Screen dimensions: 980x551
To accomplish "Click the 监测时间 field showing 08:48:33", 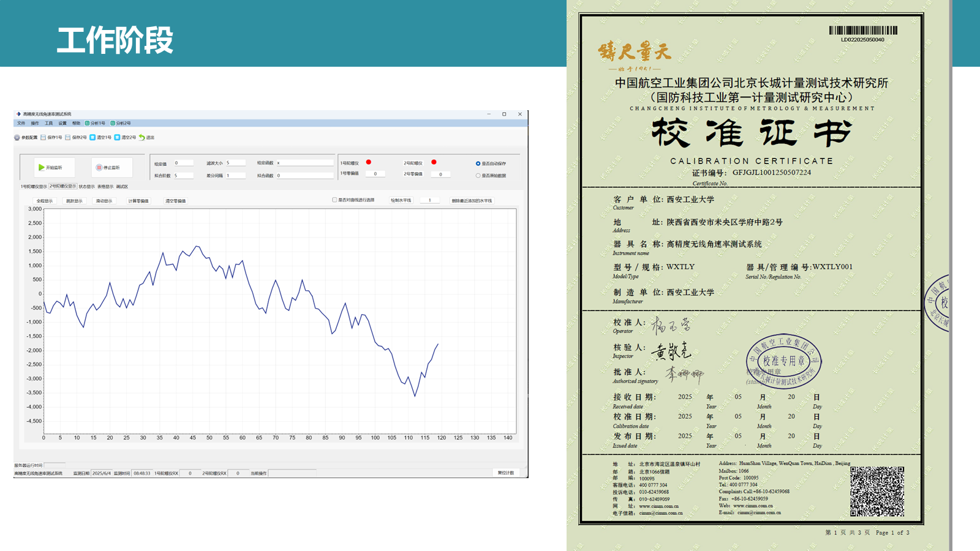I will tap(142, 473).
